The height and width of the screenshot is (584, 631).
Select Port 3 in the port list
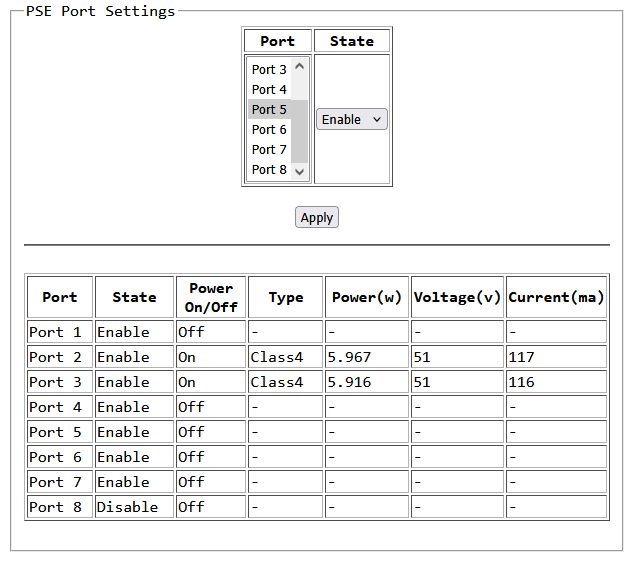point(269,70)
